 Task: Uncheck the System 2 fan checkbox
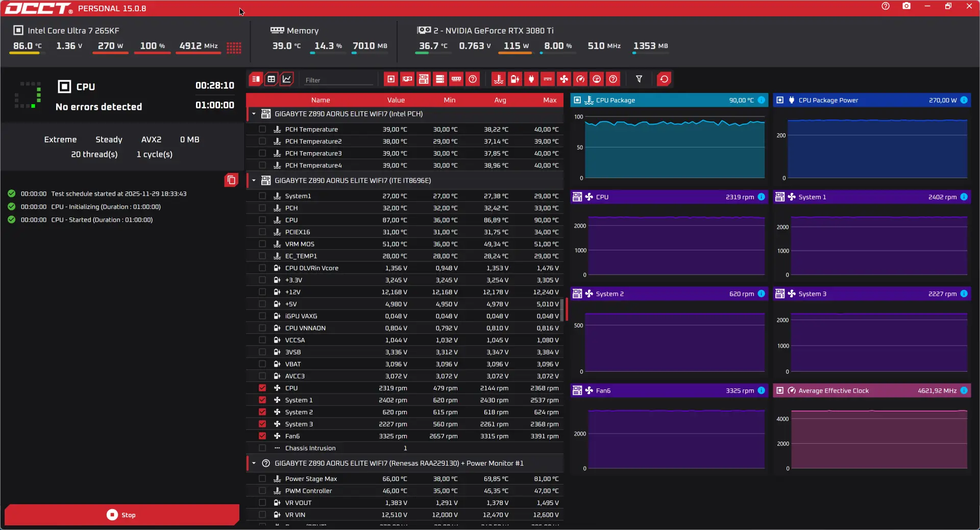pos(262,412)
